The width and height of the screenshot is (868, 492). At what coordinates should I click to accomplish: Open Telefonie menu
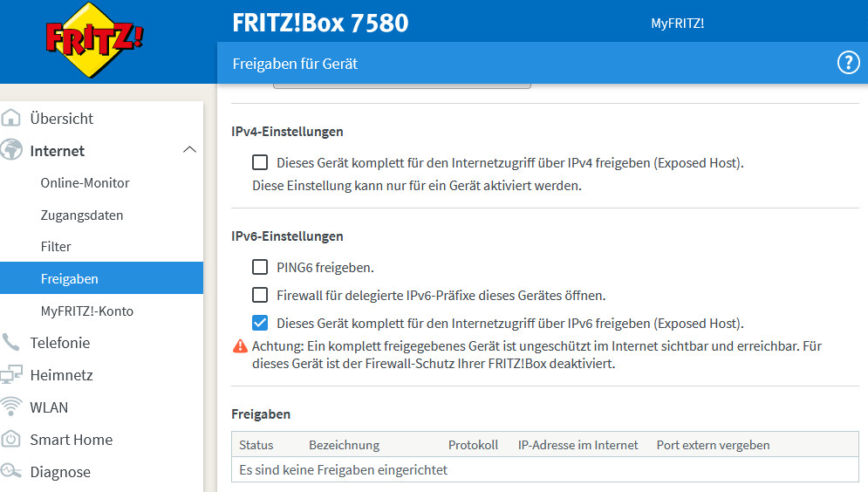pos(60,343)
